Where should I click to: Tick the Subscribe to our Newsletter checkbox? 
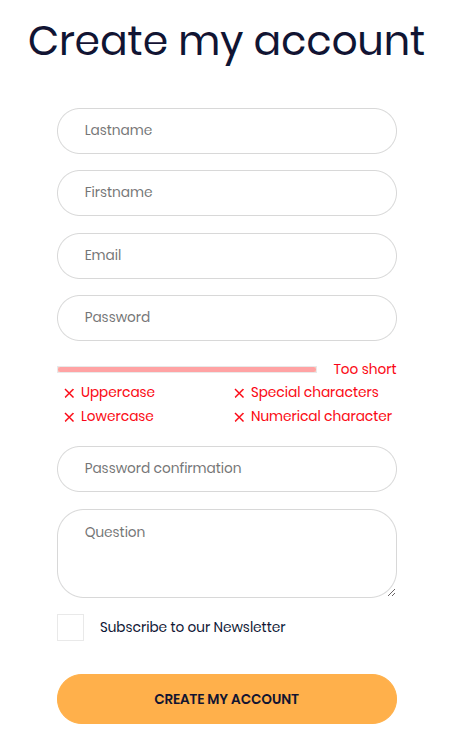pos(71,627)
